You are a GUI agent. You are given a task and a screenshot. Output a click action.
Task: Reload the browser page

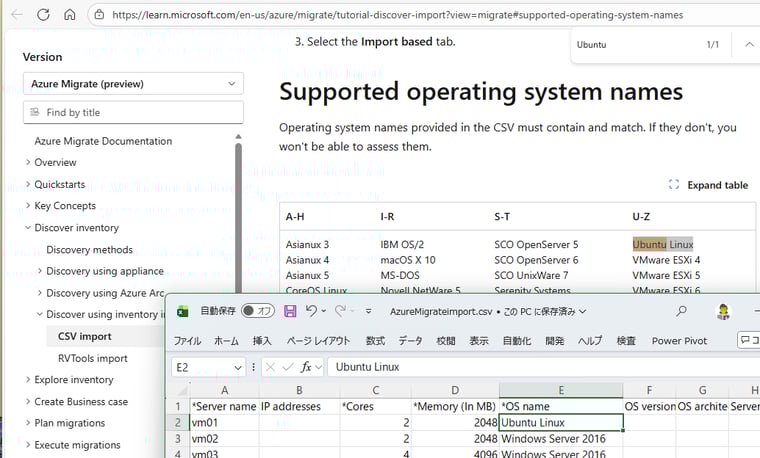click(x=43, y=15)
